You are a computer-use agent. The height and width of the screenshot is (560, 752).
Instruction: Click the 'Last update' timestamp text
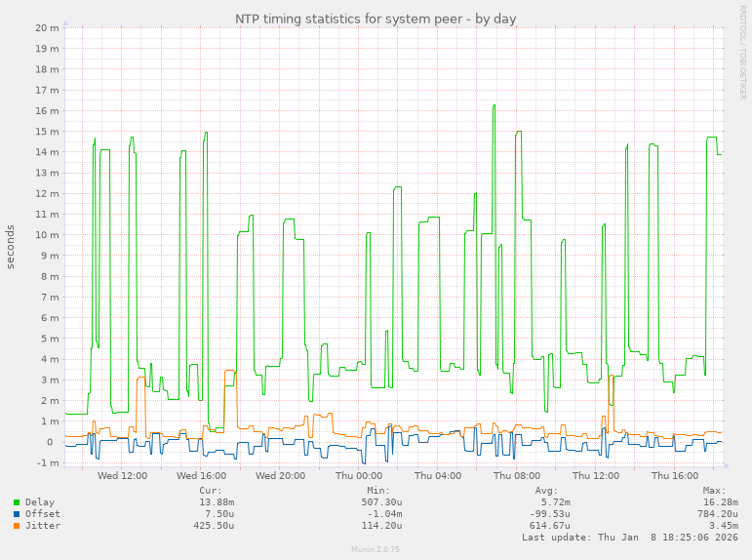click(x=630, y=538)
